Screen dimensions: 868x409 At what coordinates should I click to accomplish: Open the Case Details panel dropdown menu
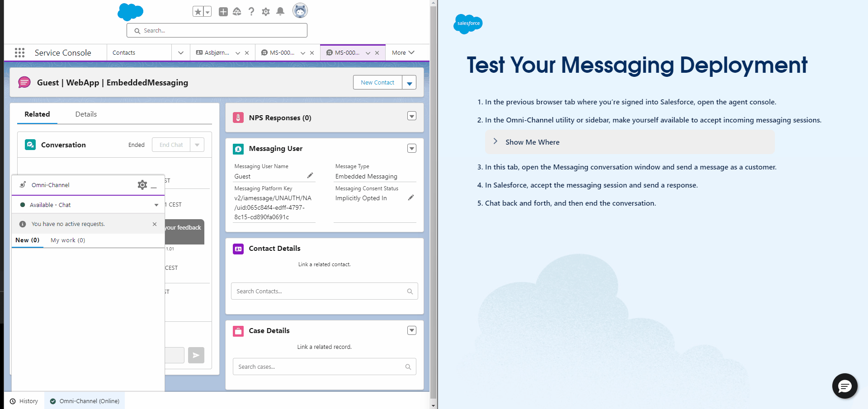[x=411, y=330]
